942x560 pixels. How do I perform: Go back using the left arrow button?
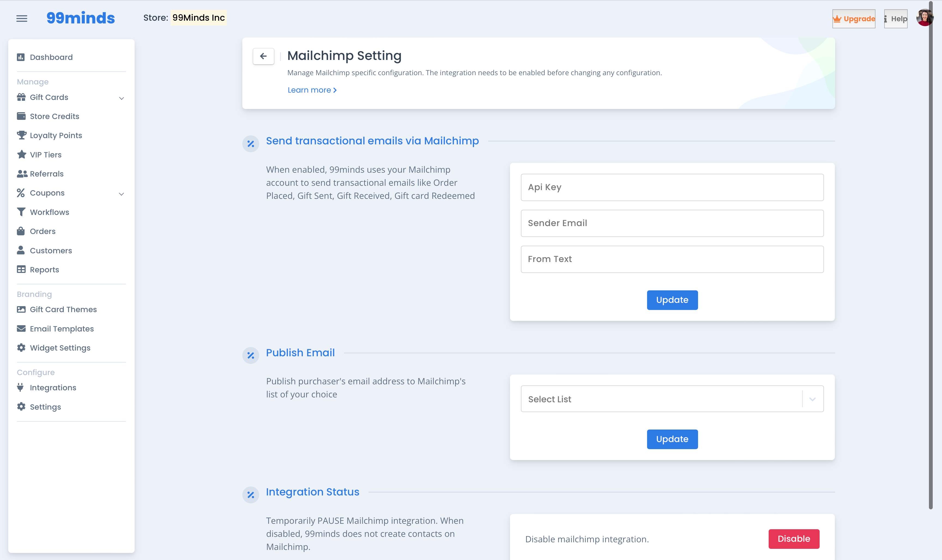pos(263,56)
